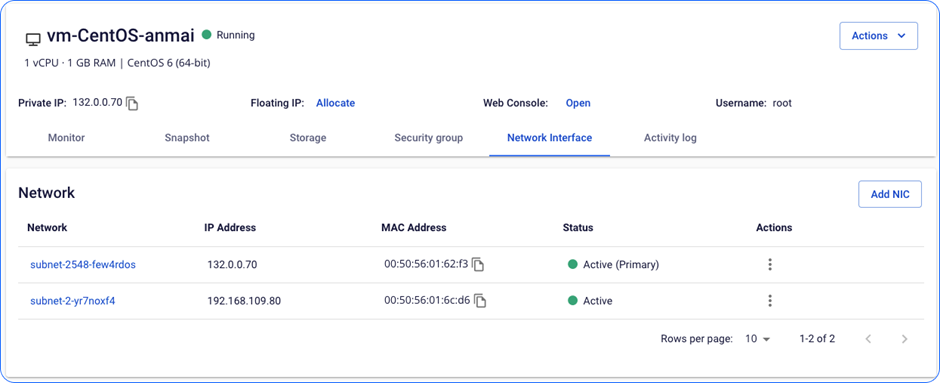The height and width of the screenshot is (383, 940).
Task: Select the Network Interface tab
Action: click(549, 138)
